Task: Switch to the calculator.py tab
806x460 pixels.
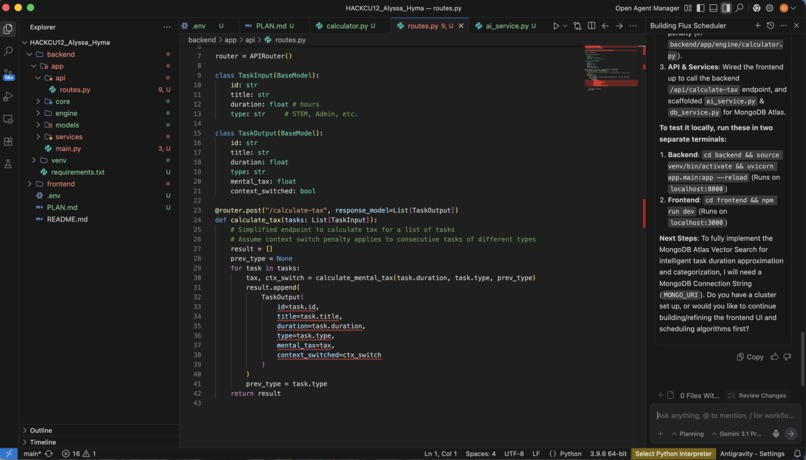Action: pyautogui.click(x=345, y=26)
